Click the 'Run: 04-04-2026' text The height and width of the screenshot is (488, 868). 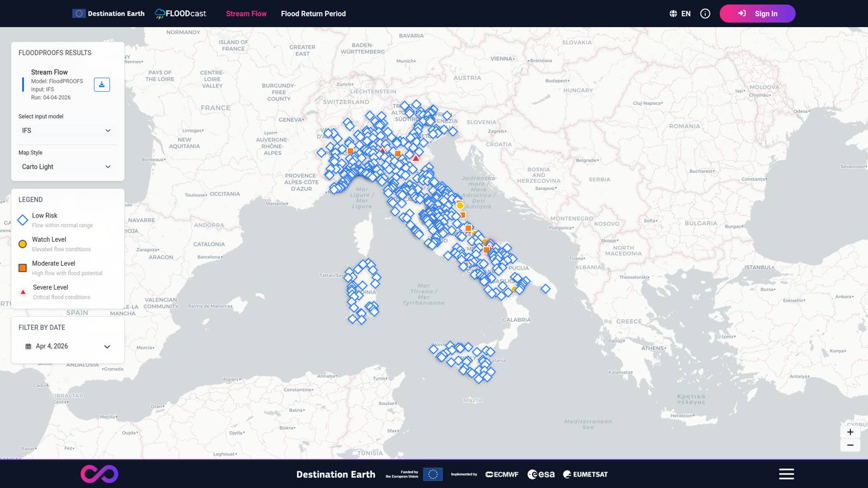(50, 98)
